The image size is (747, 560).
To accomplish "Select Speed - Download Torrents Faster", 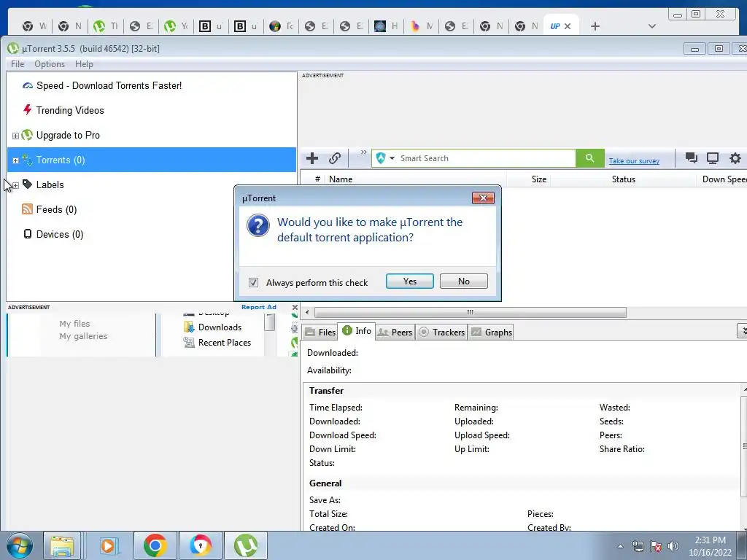I will coord(109,86).
